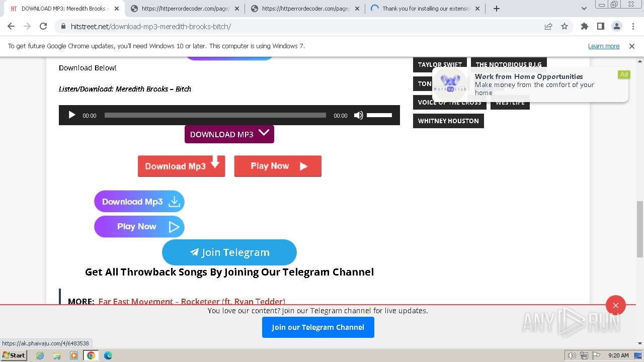Open the Far East Movement Rocketeer link
Image resolution: width=644 pixels, height=362 pixels.
coord(192,301)
